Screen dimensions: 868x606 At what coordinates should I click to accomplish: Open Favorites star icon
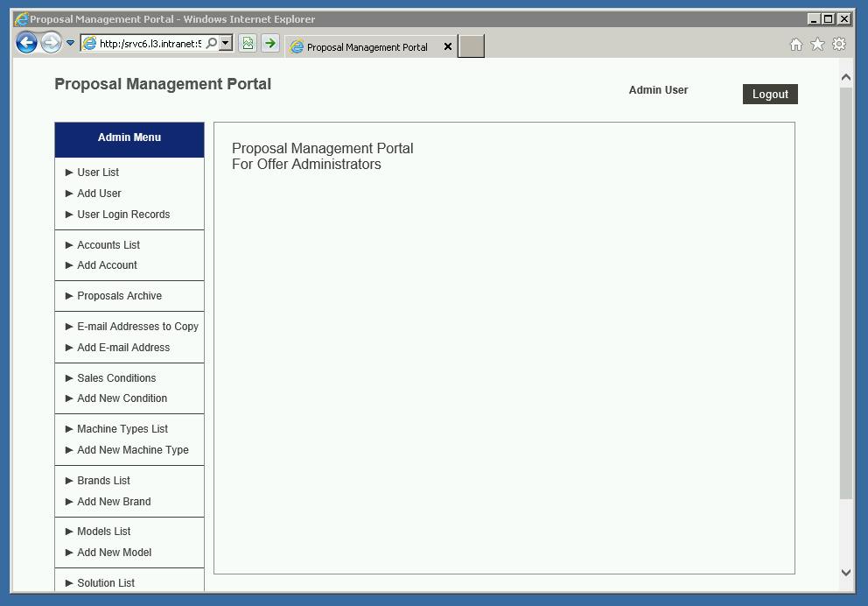point(817,45)
